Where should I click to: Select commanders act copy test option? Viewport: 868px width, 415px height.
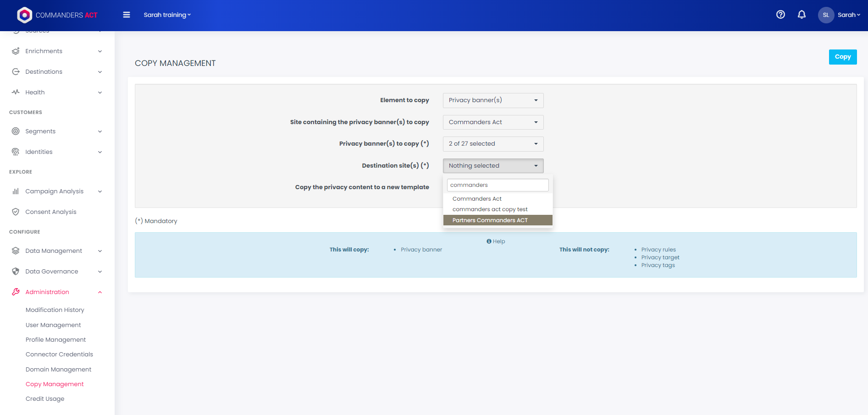[x=490, y=209]
